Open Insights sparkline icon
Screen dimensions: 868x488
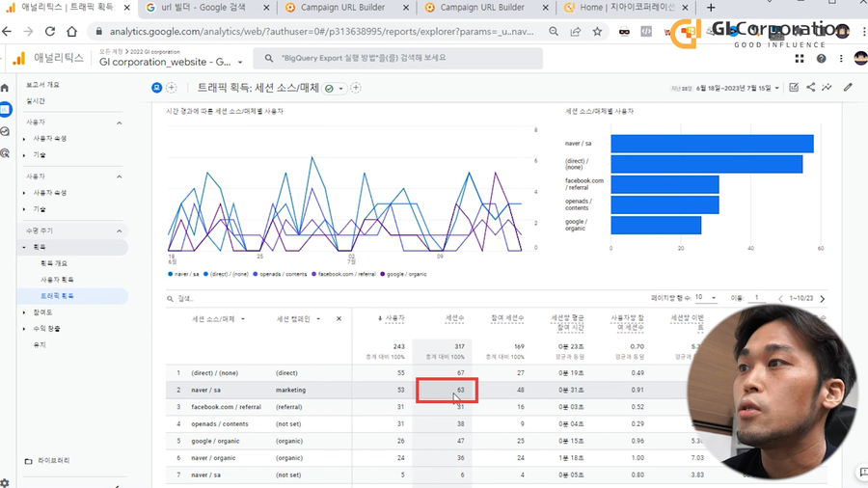827,88
